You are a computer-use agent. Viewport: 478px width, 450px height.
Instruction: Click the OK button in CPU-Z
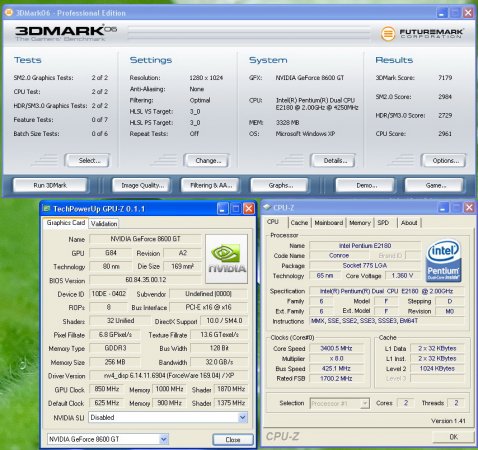click(x=453, y=437)
